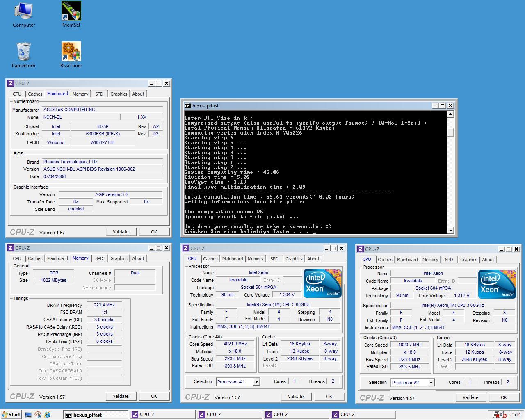This screenshot has width=525, height=420.
Task: Click the Rated FSB value 893.8 MHz
Action: (x=235, y=365)
